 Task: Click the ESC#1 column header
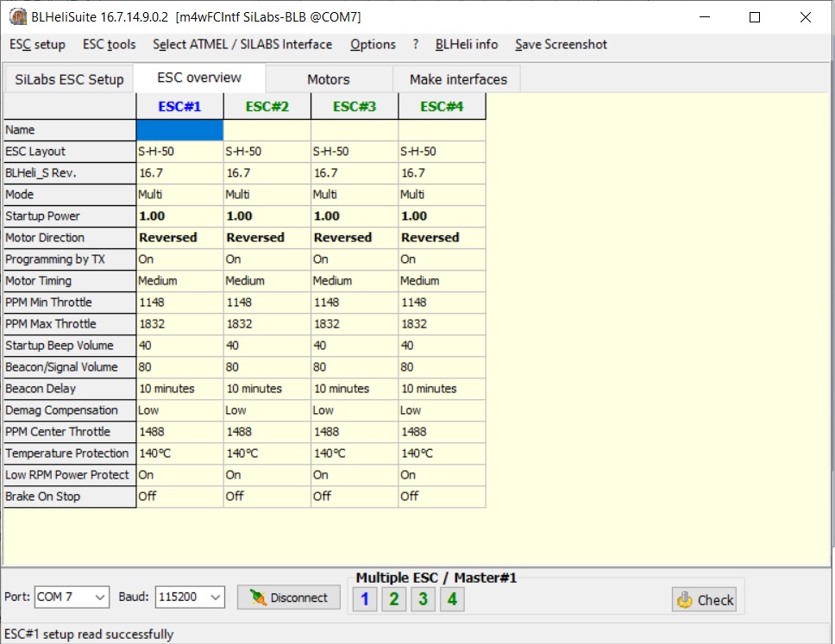(180, 106)
